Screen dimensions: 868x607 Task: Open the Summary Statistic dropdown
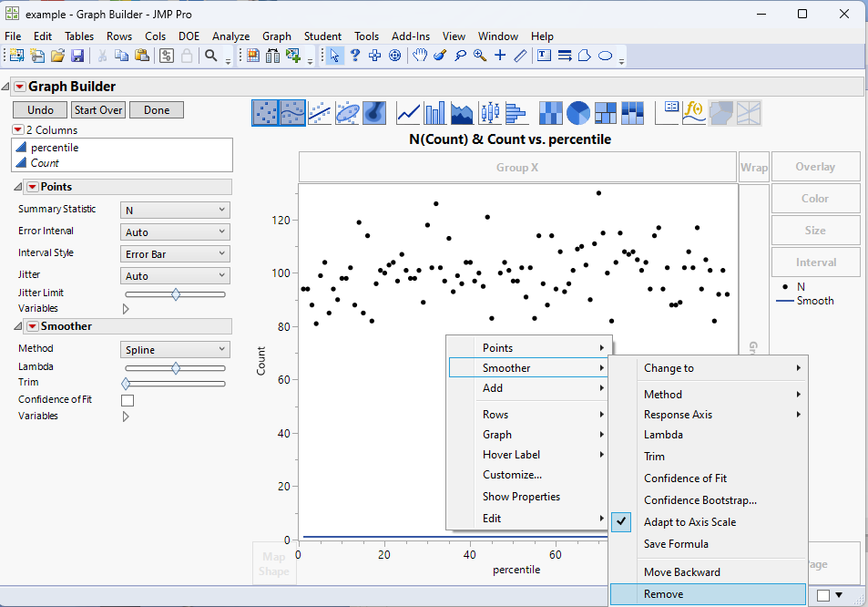click(x=175, y=209)
